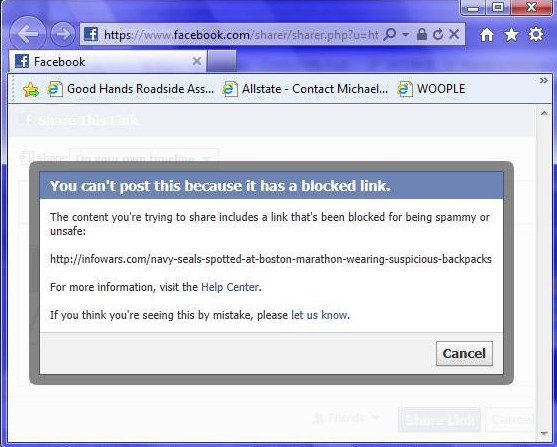
Task: Dismiss the blocked link dialog with Cancel
Action: [x=464, y=354]
